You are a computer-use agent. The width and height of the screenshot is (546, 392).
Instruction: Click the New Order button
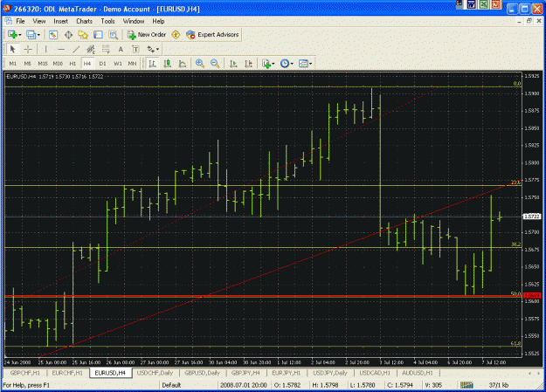coord(147,34)
